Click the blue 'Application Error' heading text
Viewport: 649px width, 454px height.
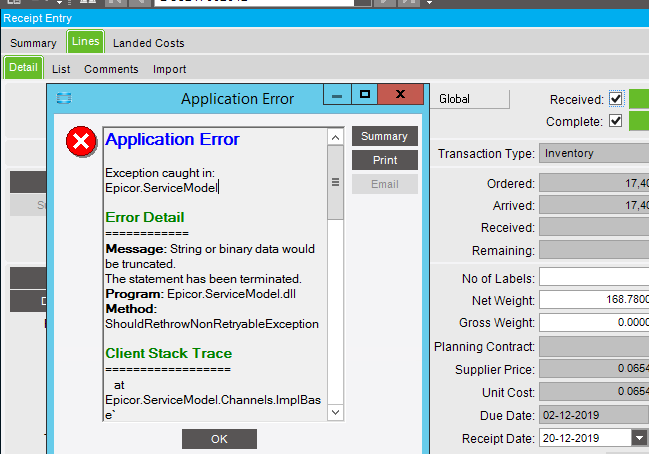(x=172, y=139)
